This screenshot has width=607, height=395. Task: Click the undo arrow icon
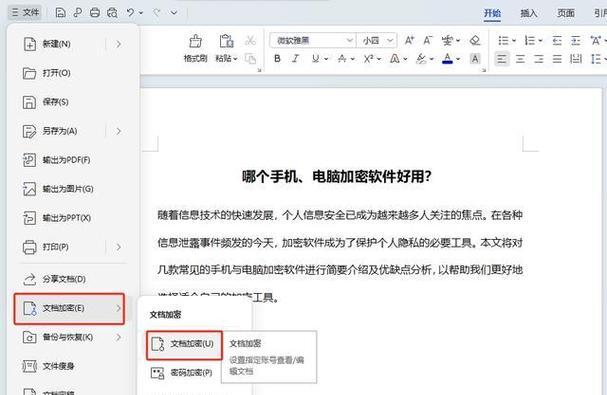click(x=130, y=13)
